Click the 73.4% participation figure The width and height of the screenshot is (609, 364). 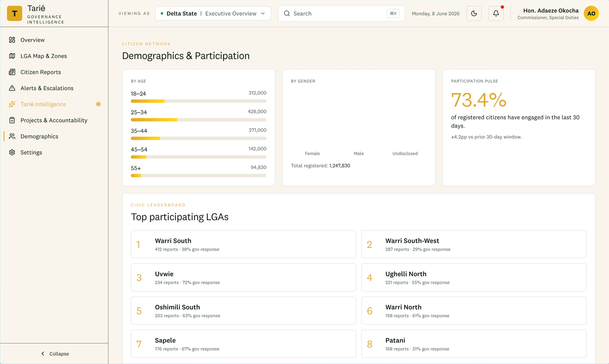pyautogui.click(x=479, y=100)
